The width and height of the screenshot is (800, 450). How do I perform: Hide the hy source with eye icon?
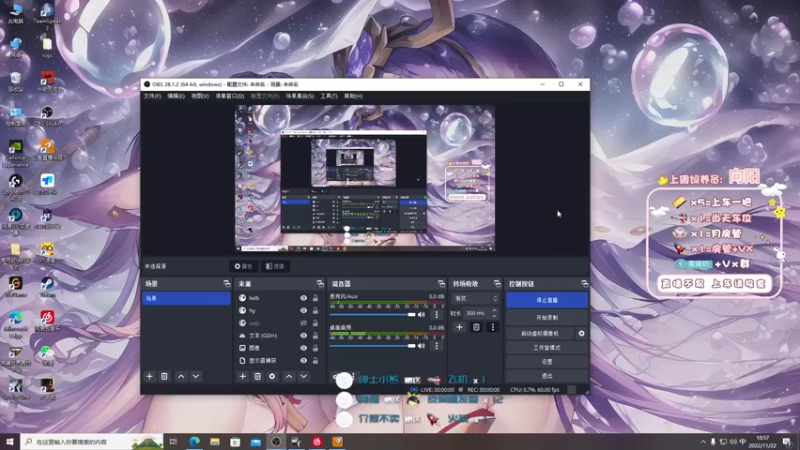(304, 310)
